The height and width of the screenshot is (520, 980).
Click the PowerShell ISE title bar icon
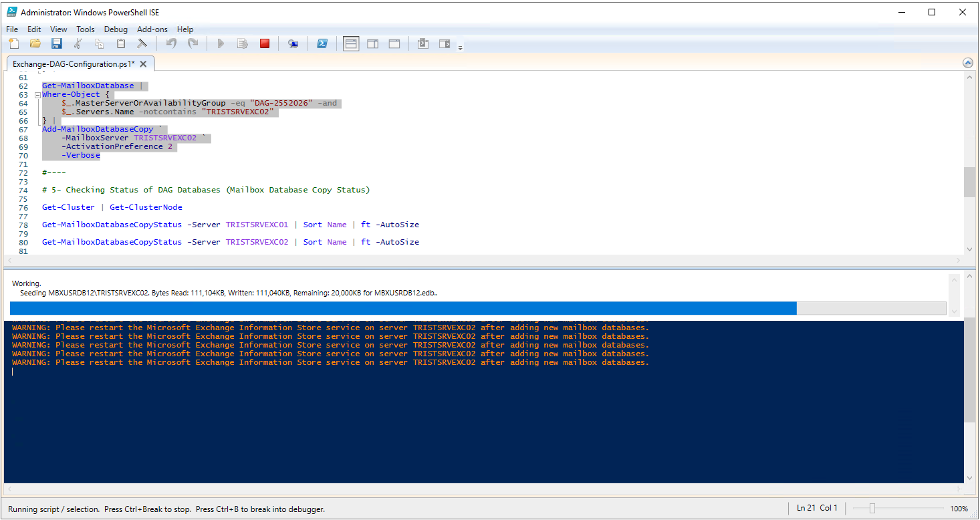[12, 12]
